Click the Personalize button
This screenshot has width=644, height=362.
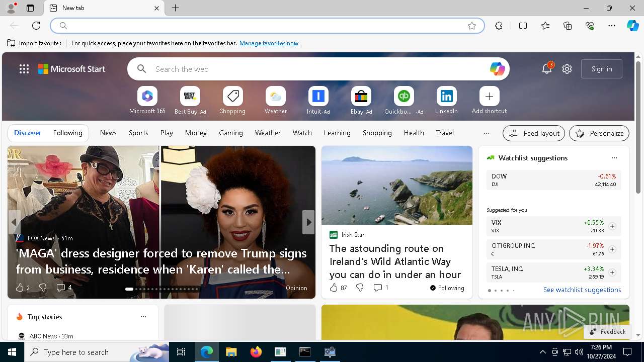pos(599,133)
